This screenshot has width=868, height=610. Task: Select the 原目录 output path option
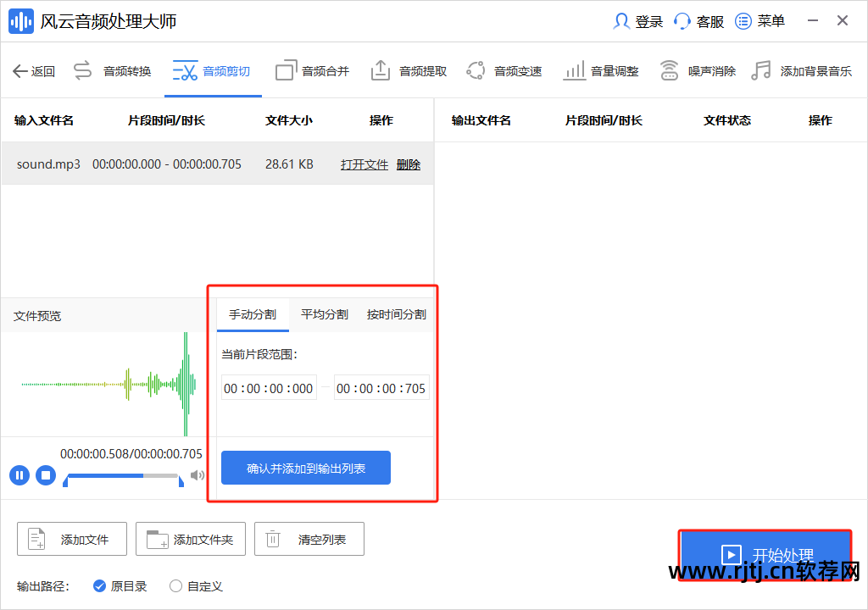click(100, 585)
